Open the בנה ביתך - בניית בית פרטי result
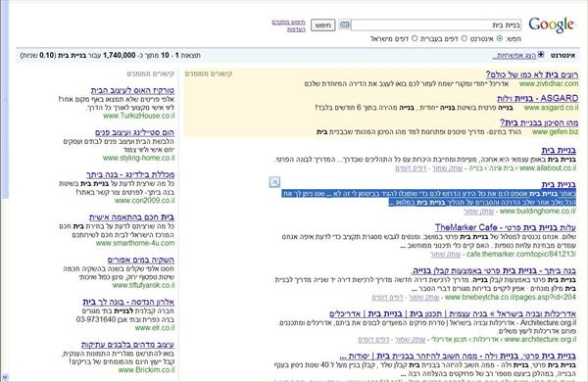588x382 pixels. (x=494, y=270)
